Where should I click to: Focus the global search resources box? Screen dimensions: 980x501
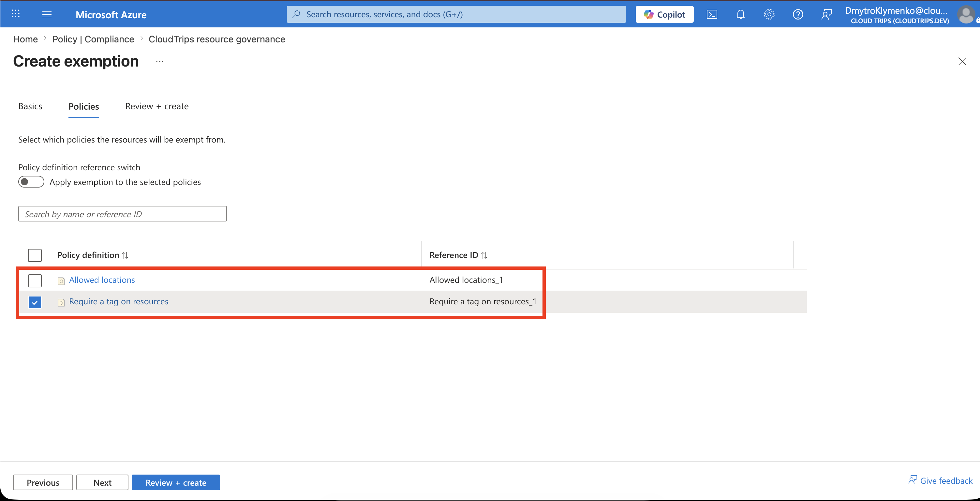(x=456, y=14)
